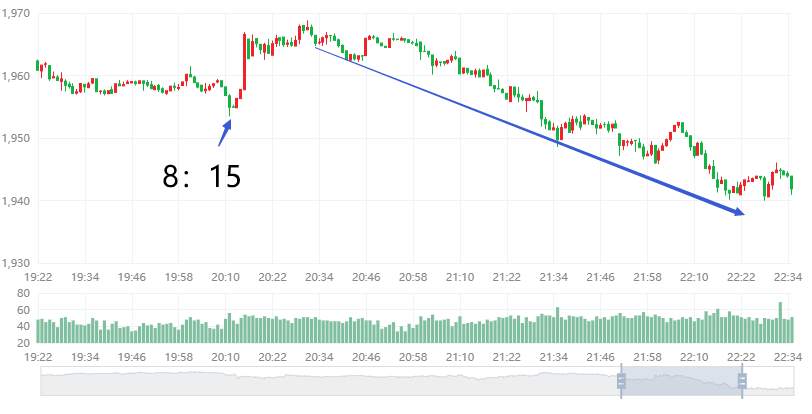Click the 19:34 label on volume axis
This screenshot has height=414, width=812.
85,357
